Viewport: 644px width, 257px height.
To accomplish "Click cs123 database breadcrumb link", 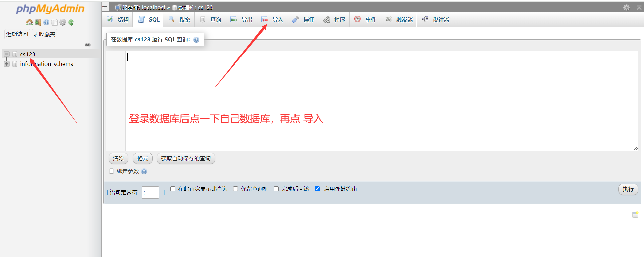I will (x=196, y=7).
